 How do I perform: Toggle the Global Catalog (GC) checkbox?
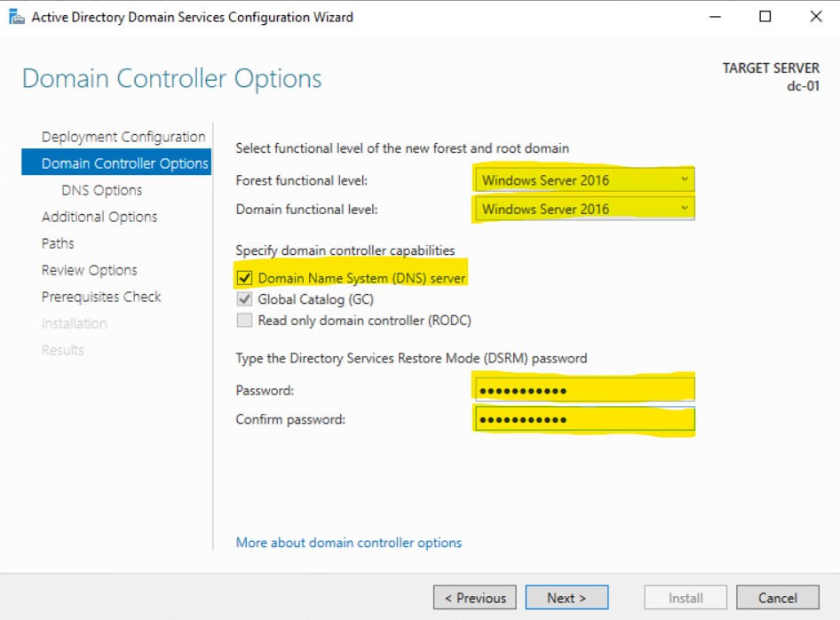click(243, 299)
